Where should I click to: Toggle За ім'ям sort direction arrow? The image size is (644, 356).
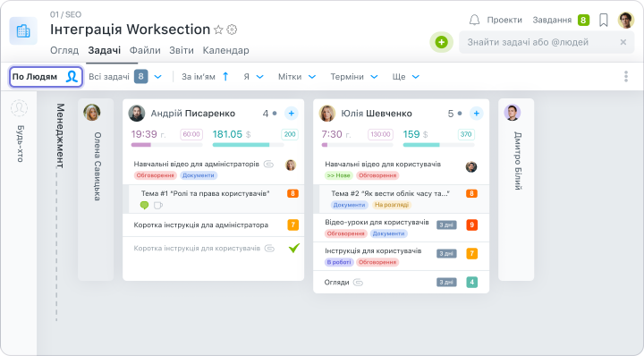click(225, 76)
